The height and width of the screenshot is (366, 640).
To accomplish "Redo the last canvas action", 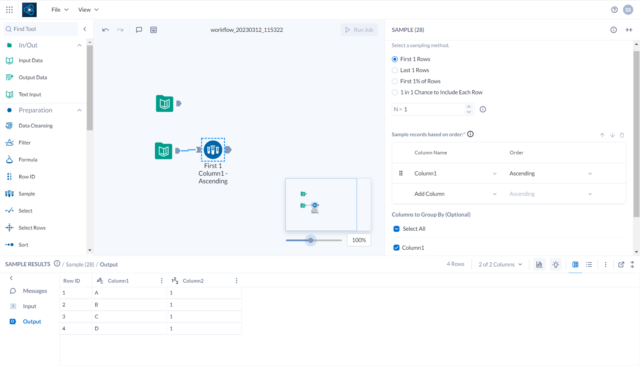I will (120, 30).
